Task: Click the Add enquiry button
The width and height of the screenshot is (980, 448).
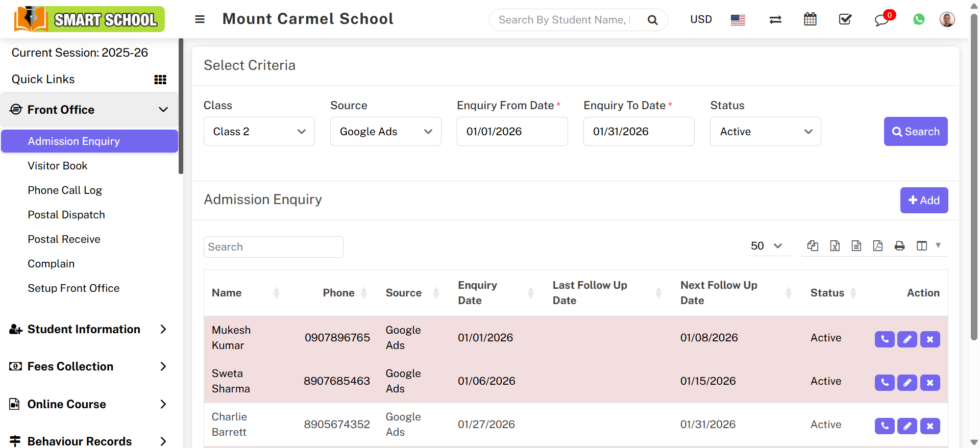Action: (x=924, y=200)
